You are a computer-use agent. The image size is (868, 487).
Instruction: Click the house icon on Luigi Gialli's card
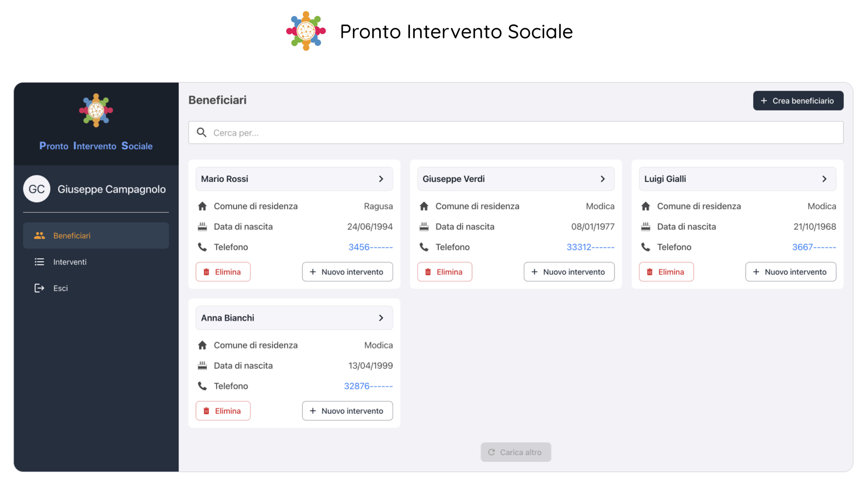(646, 206)
